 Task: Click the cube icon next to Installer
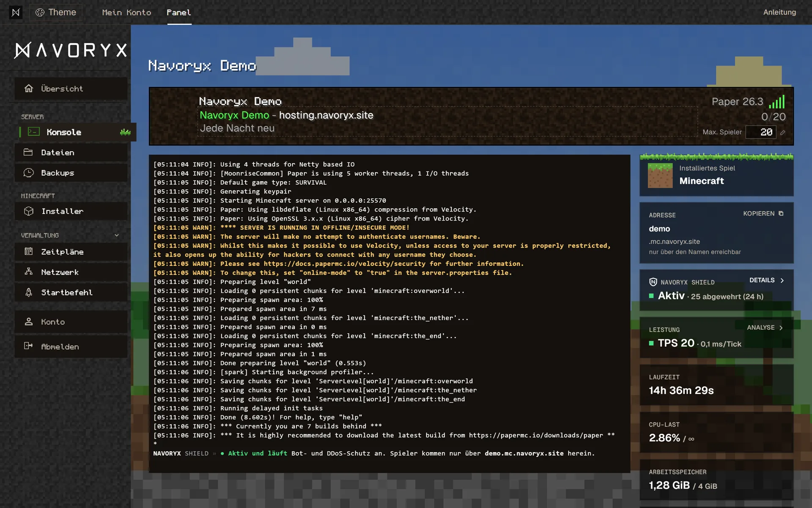29,211
